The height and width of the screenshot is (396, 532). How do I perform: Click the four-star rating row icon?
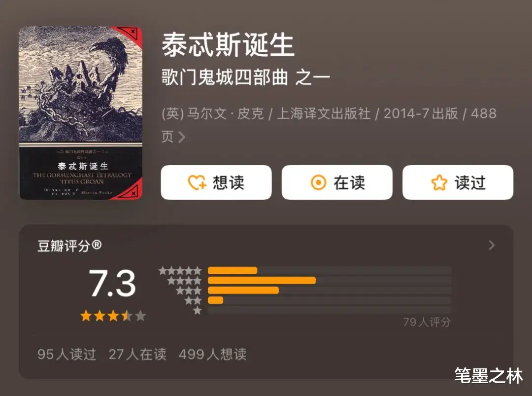(185, 281)
